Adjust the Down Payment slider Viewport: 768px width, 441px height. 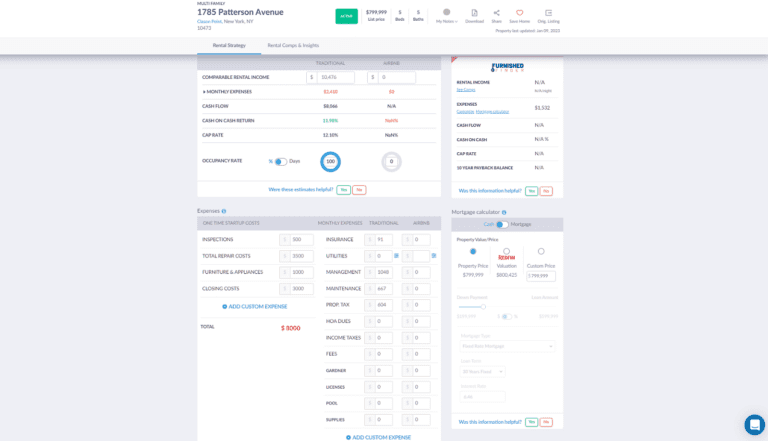(x=483, y=306)
